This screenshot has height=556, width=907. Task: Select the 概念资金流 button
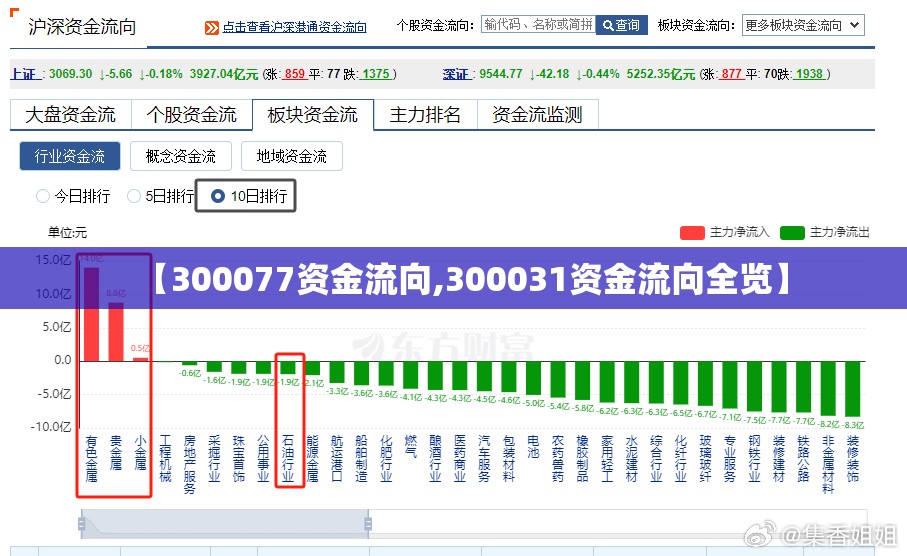click(x=181, y=156)
